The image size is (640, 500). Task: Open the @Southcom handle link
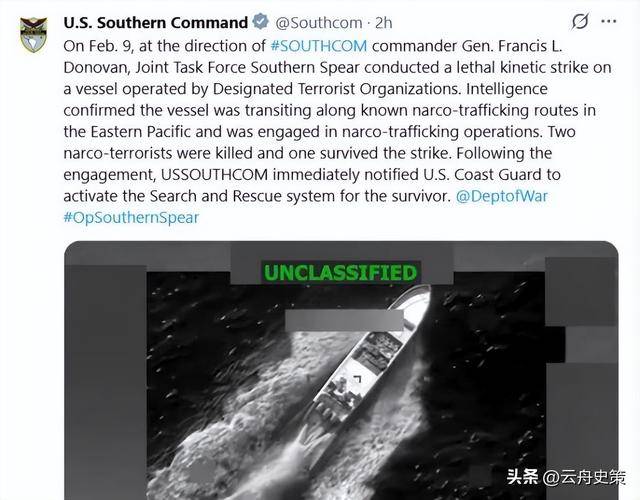318,23
